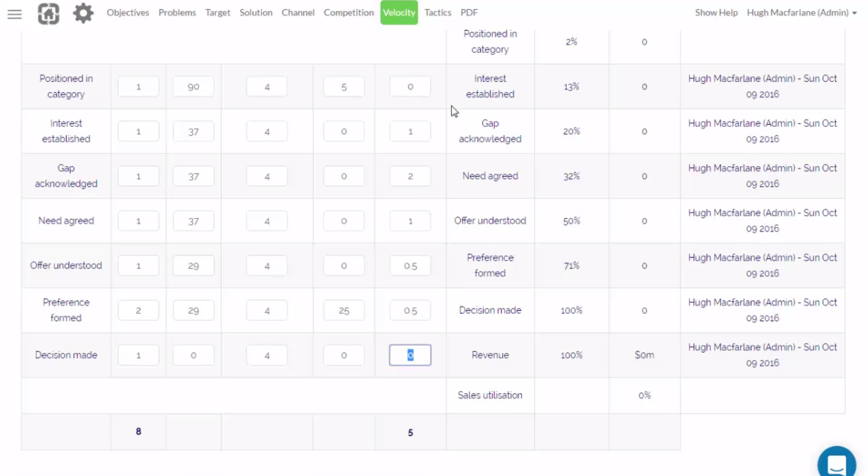Open the Target tab
Viewport: 868px width, 476px height.
click(218, 13)
